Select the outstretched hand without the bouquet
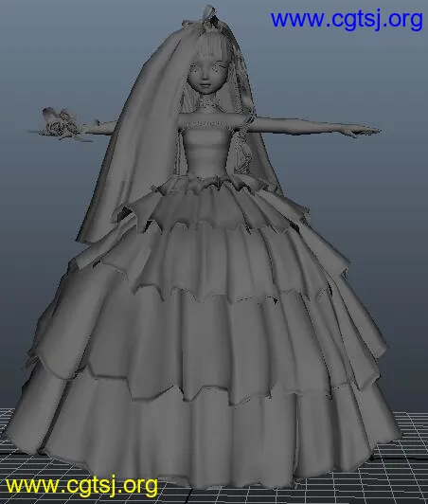 [x=362, y=131]
